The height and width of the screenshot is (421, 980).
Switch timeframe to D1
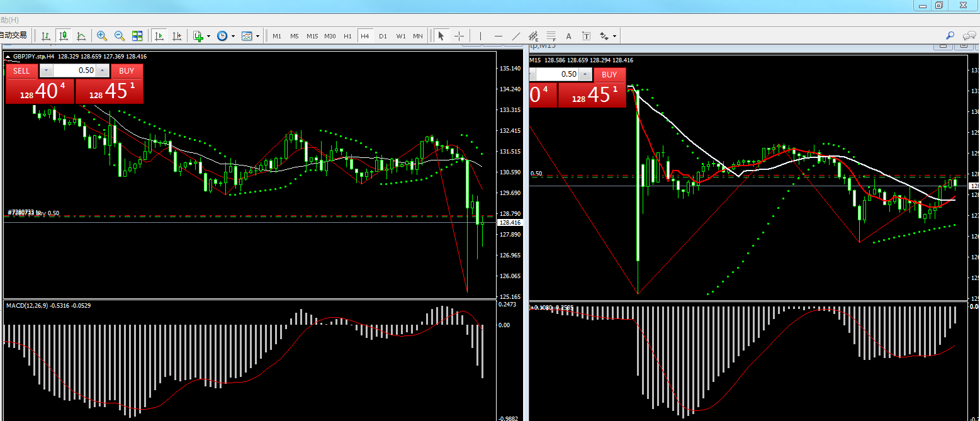pos(383,36)
